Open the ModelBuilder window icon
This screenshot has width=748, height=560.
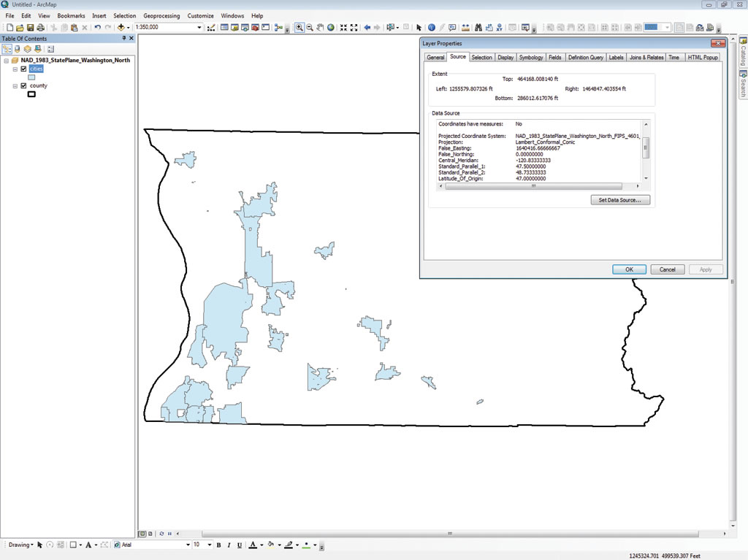point(278,28)
